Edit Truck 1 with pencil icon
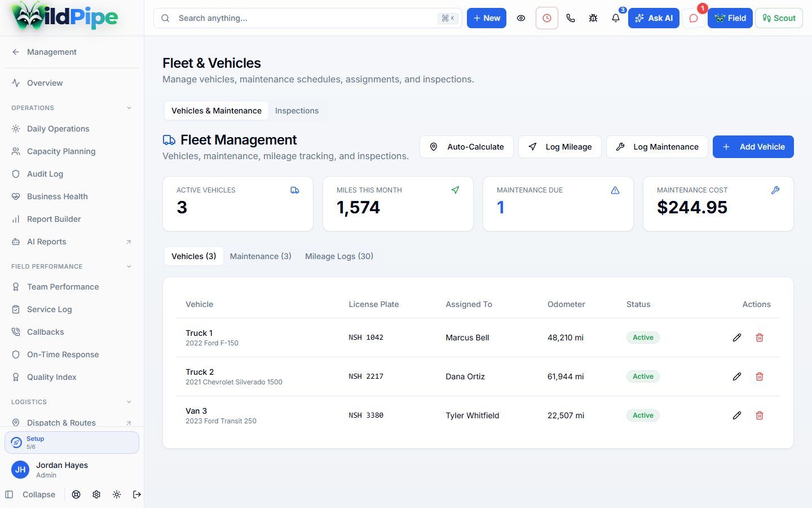Image resolution: width=812 pixels, height=508 pixels. (x=737, y=338)
